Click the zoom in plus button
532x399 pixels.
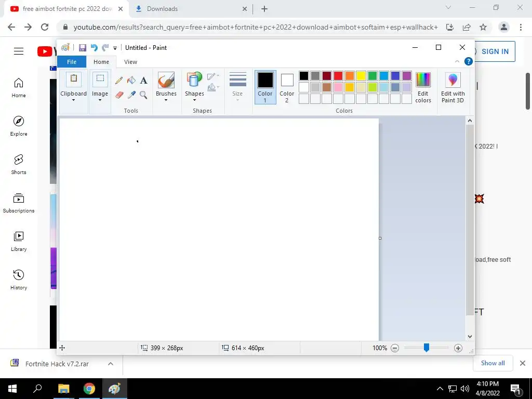click(458, 348)
